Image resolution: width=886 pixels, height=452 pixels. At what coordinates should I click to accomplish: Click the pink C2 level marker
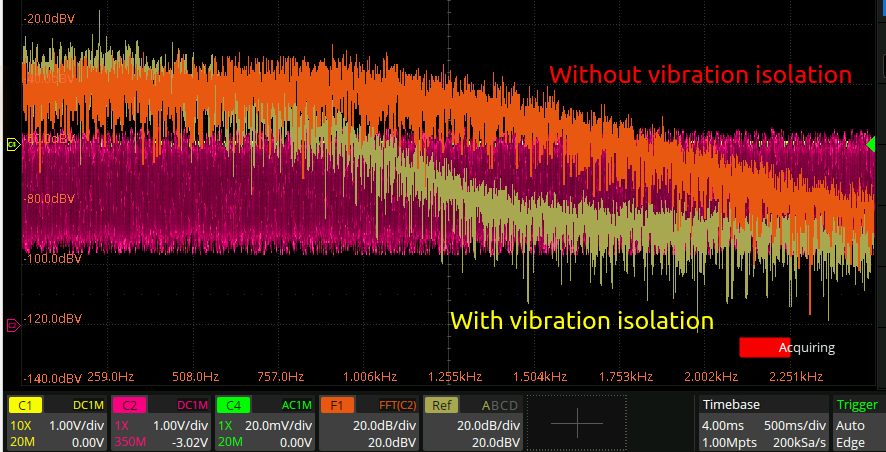click(x=13, y=325)
